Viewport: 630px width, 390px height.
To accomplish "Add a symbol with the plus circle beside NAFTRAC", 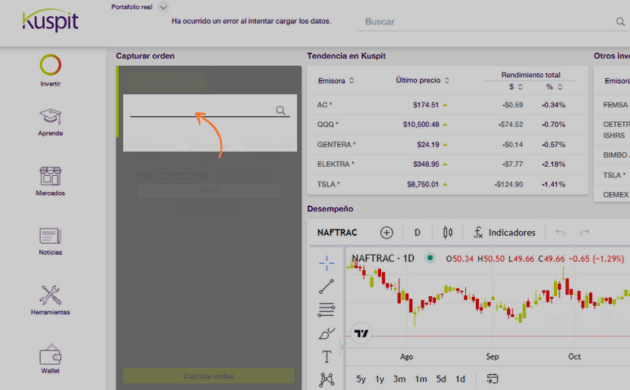I will (387, 233).
